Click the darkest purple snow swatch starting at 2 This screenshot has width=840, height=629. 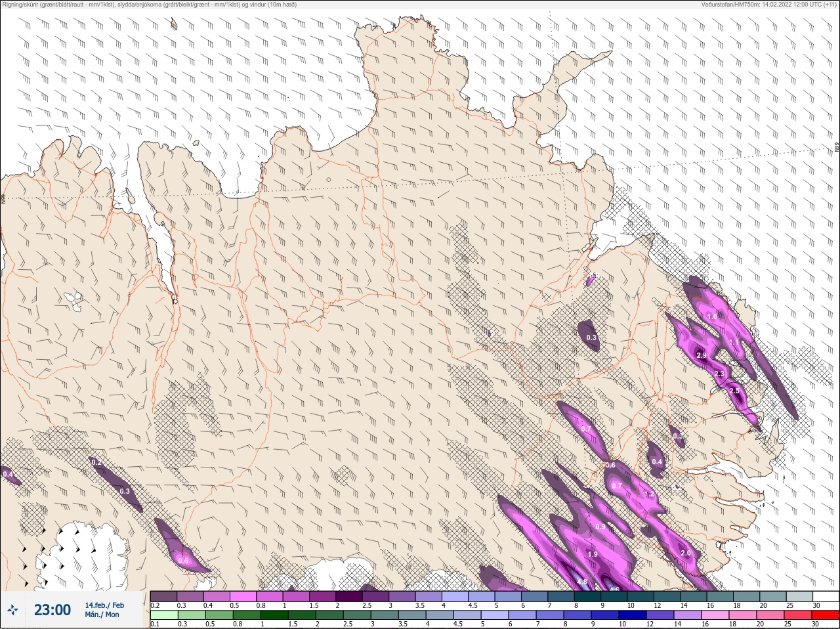pyautogui.click(x=350, y=596)
